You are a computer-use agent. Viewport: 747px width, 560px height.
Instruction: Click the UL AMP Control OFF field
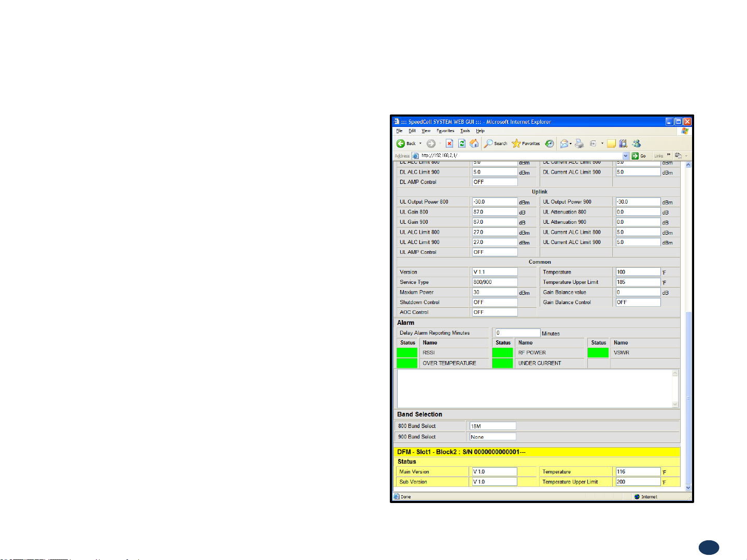pyautogui.click(x=495, y=252)
